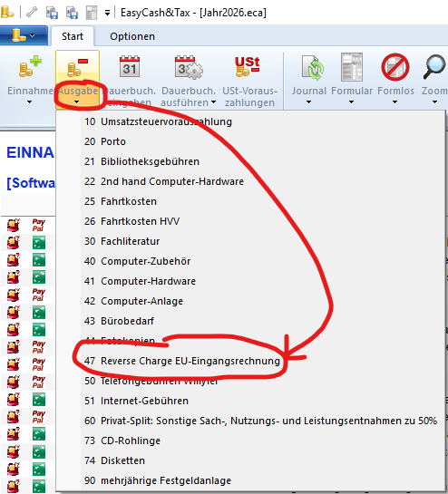The height and width of the screenshot is (494, 448).
Task: Pick 60 Privat-Split Sonstige Sach- entry
Action: pyautogui.click(x=250, y=421)
